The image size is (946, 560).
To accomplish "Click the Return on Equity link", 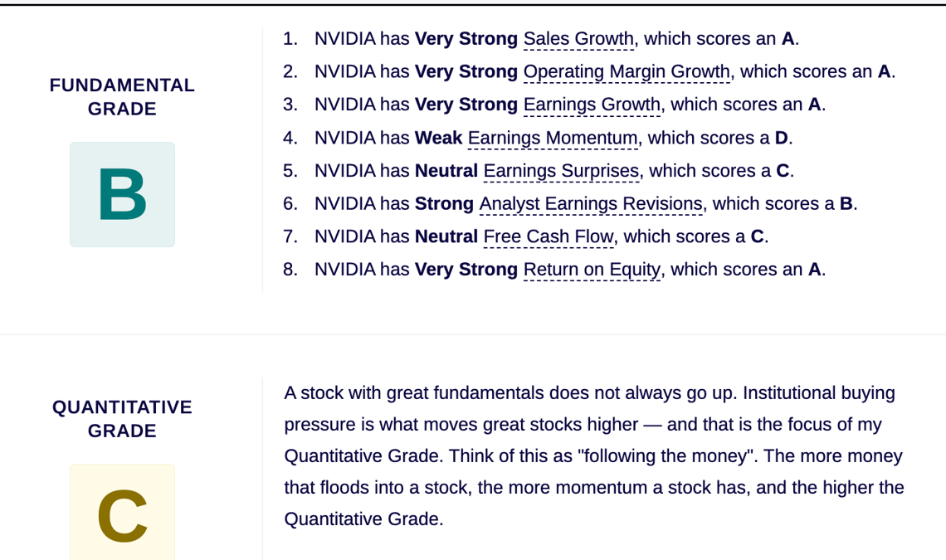I will 592,270.
